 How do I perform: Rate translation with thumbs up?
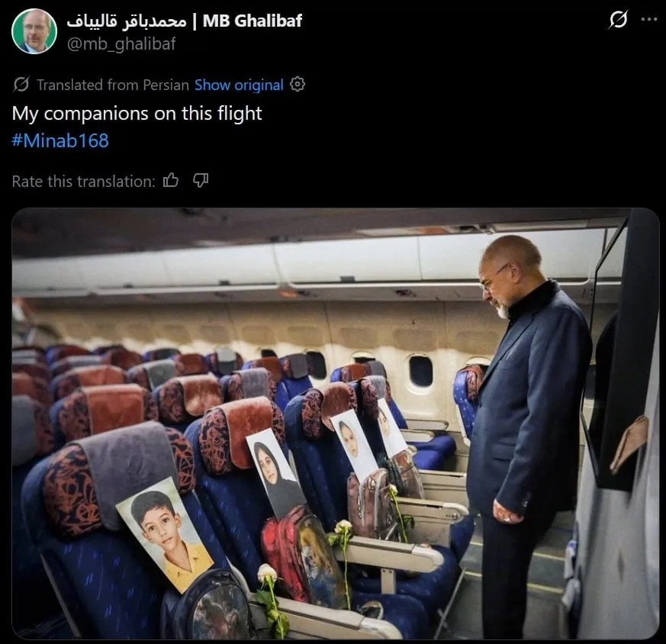pos(171,181)
